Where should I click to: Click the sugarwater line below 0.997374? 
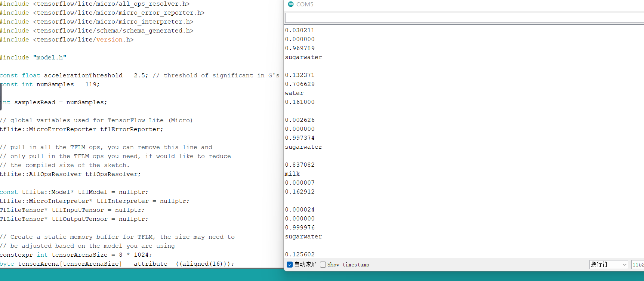(x=303, y=147)
